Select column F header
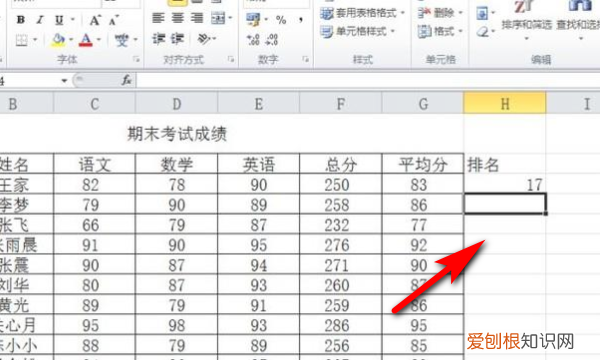The height and width of the screenshot is (360, 600). (341, 104)
